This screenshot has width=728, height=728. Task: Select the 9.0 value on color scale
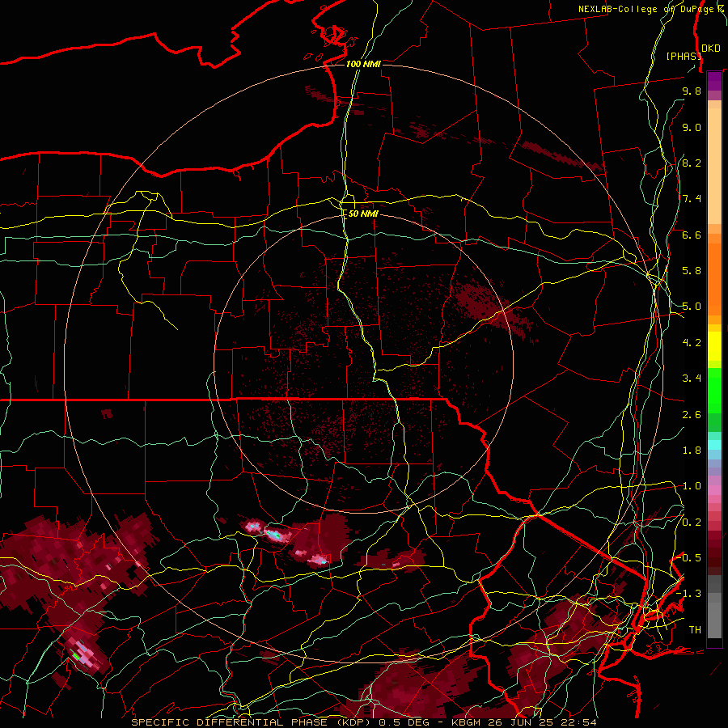pyautogui.click(x=692, y=127)
